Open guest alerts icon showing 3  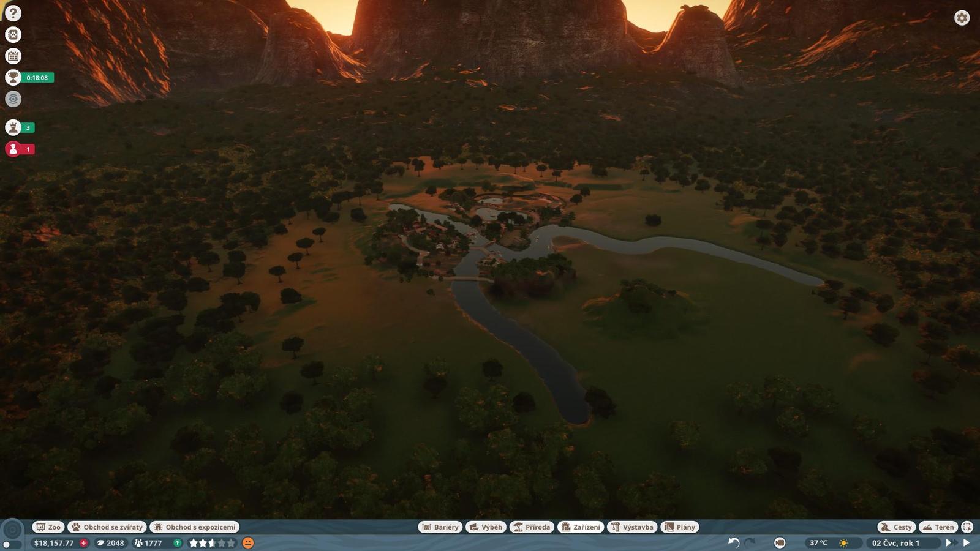coord(13,127)
